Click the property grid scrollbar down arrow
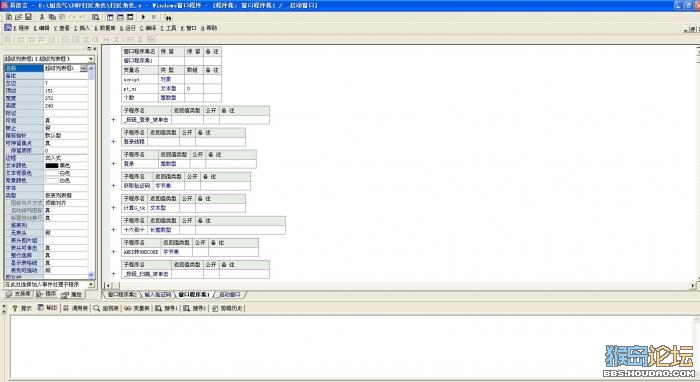 click(91, 275)
